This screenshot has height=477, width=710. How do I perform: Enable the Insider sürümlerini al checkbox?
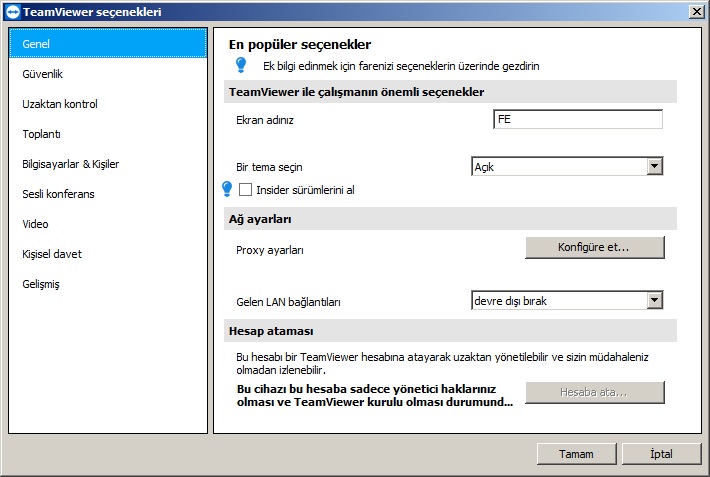[245, 189]
